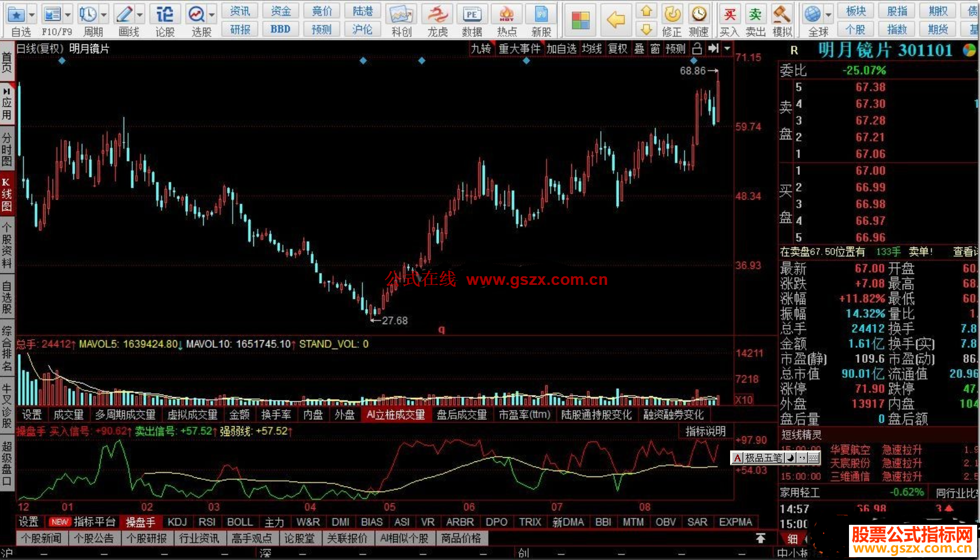
Task: Expand the 选股 dropdown arrow
Action: click(212, 14)
